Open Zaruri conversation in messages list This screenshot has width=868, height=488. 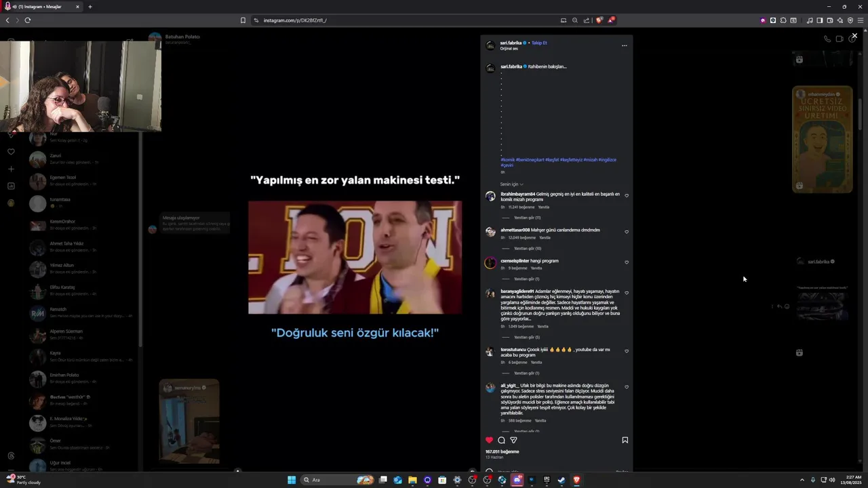click(83, 159)
